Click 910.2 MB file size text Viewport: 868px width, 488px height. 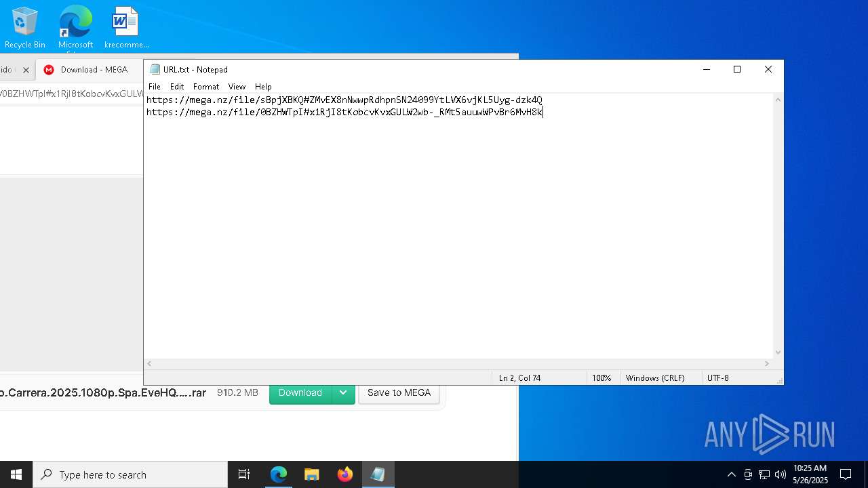pos(237,392)
